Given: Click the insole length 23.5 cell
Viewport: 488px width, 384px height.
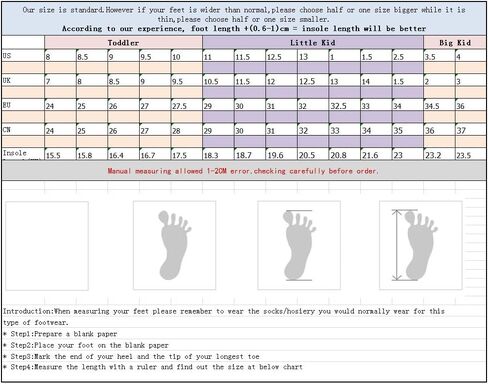Looking at the screenshot, I should (x=471, y=154).
